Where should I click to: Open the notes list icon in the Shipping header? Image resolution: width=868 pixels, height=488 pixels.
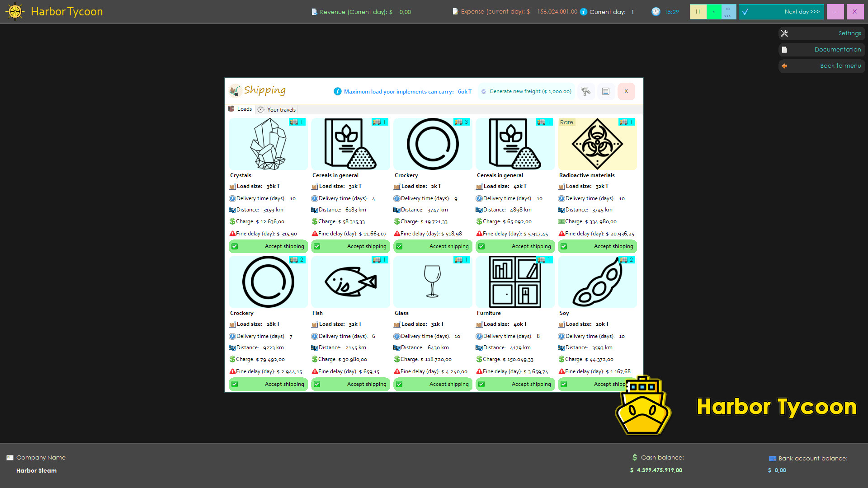pyautogui.click(x=606, y=91)
